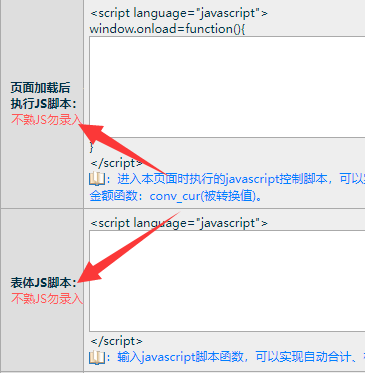
Task: Focus the 页面加载后执行JS脚本 text area
Action: (227, 87)
